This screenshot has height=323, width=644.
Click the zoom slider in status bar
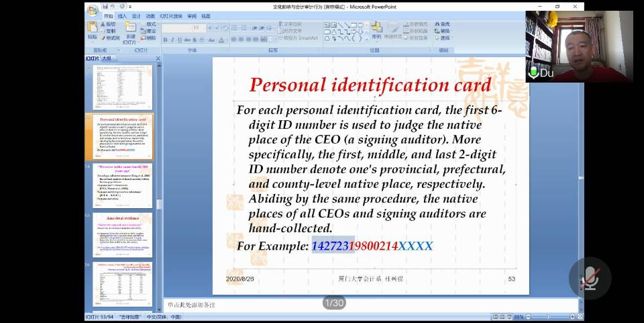[x=549, y=316]
